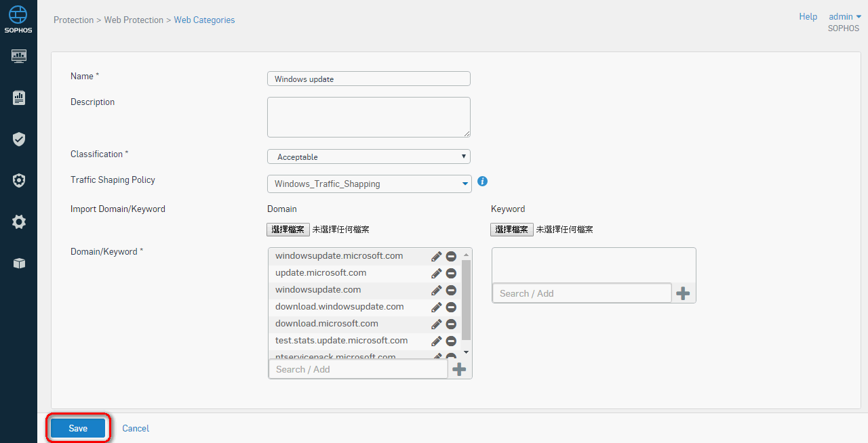868x443 pixels.
Task: Remove windowsupdate.microsoft.com domain entry
Action: point(451,256)
